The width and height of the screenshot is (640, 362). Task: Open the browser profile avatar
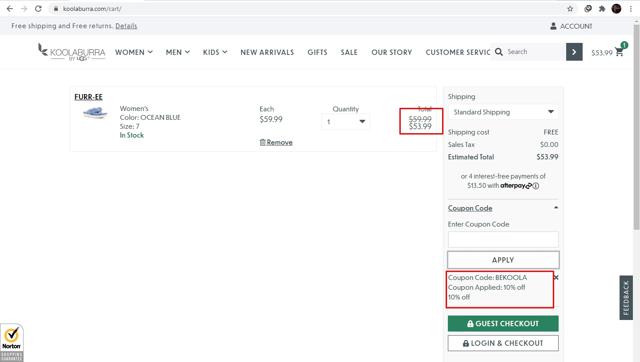coord(616,9)
